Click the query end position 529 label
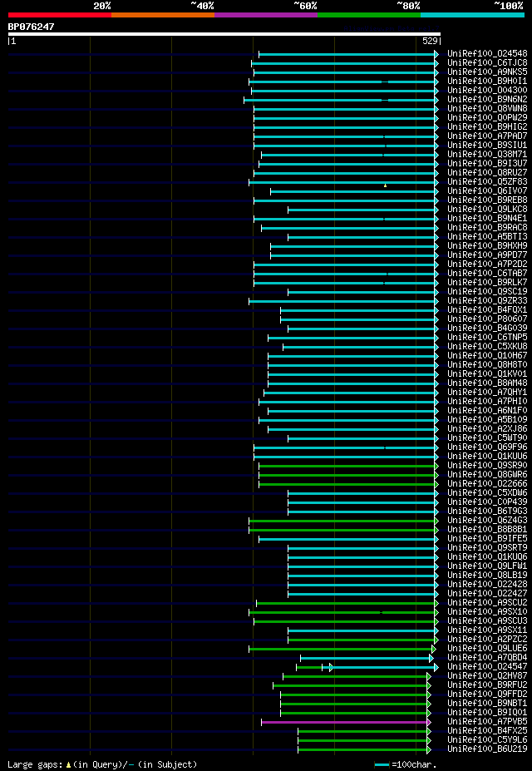This screenshot has width=532, height=771. (431, 42)
